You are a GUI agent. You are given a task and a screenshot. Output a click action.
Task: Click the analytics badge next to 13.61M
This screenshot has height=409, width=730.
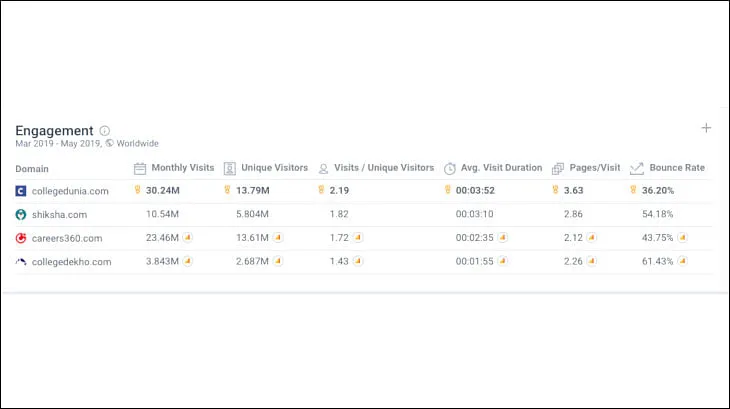click(x=278, y=237)
